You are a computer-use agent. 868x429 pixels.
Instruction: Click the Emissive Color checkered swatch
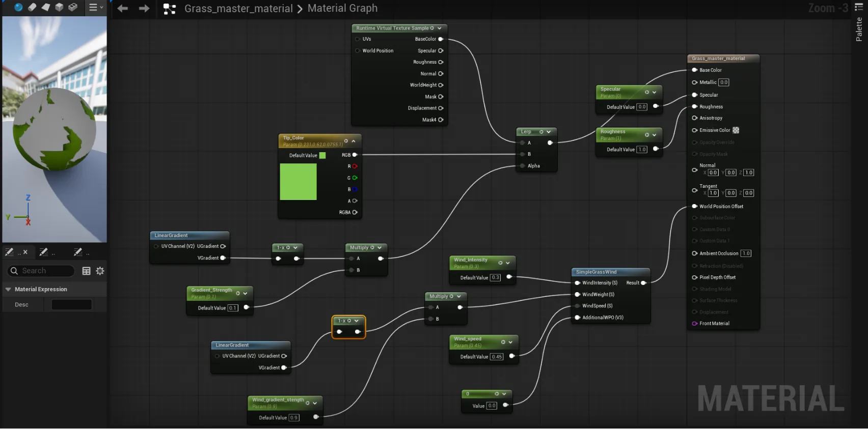point(736,130)
